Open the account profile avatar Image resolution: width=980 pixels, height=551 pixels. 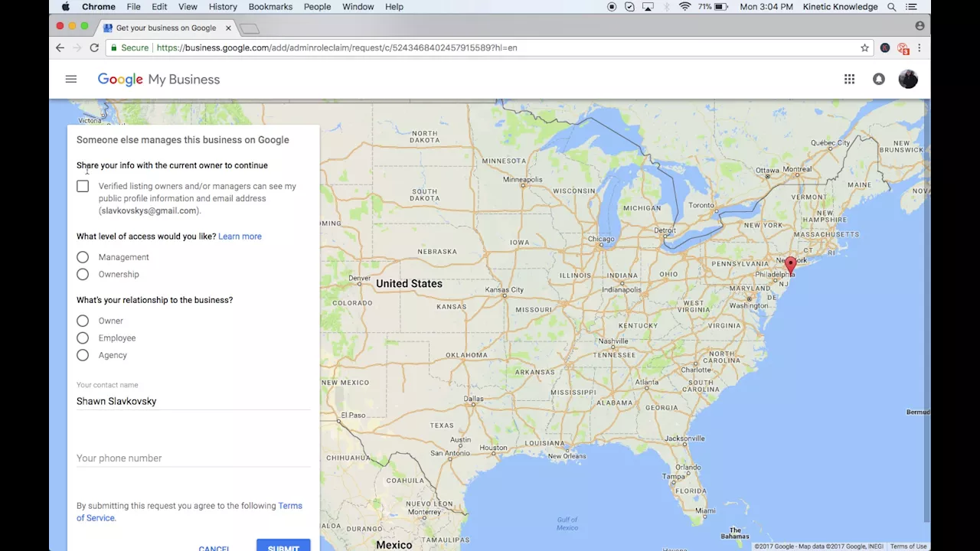click(908, 79)
